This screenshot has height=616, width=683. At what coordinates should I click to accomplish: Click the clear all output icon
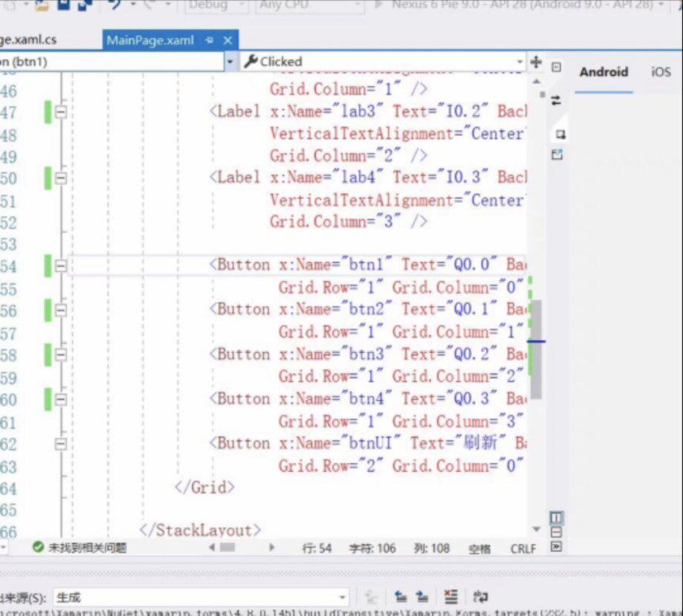tap(451, 597)
